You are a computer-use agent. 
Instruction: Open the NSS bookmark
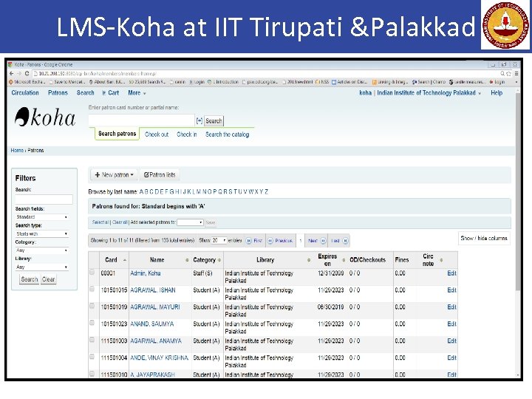(x=322, y=82)
